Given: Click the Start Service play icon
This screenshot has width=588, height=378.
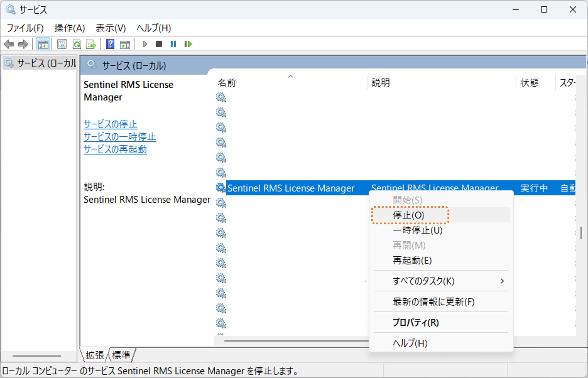Looking at the screenshot, I should click(145, 44).
